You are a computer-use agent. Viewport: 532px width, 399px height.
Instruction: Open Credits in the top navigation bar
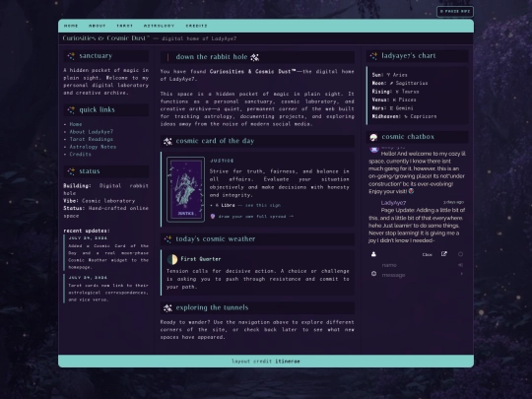[196, 26]
